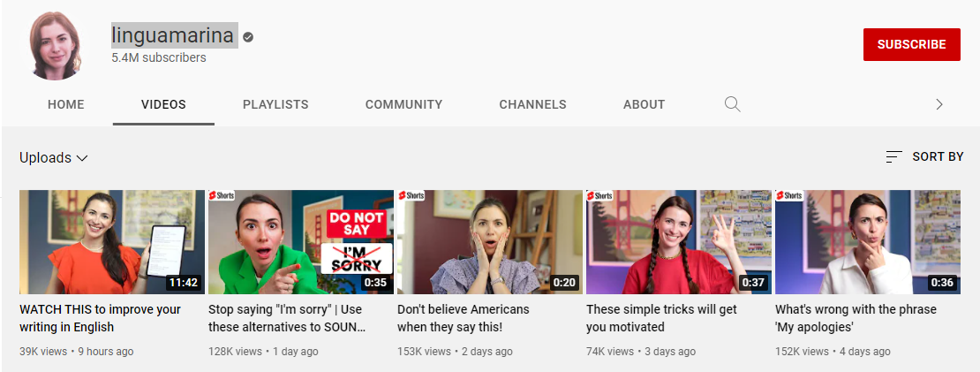Play the white shirt thinking thumbnail
Screen dimensions: 980x372
point(868,242)
